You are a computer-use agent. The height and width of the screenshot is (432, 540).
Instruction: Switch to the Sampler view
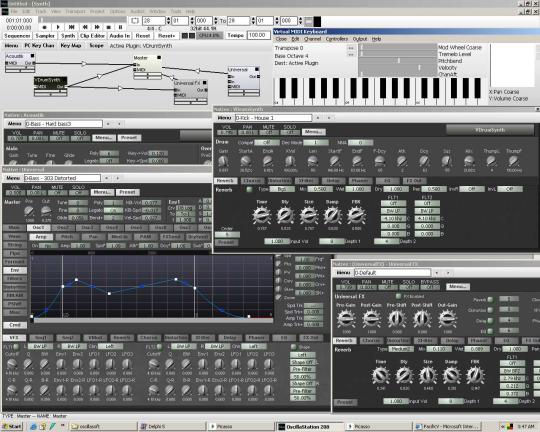45,36
